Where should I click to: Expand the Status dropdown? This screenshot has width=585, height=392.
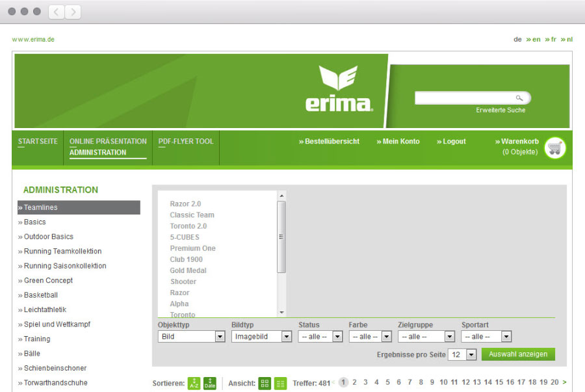[320, 337]
